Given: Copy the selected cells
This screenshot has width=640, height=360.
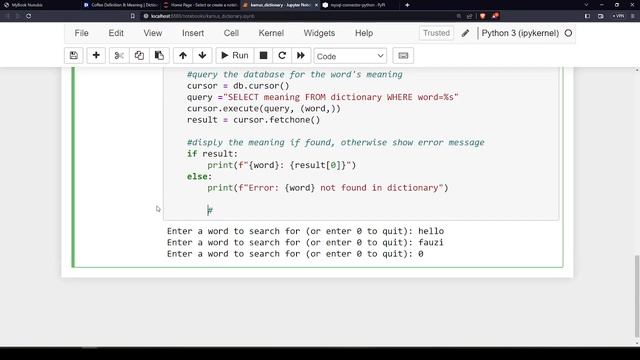Looking at the screenshot, I should (x=139, y=56).
